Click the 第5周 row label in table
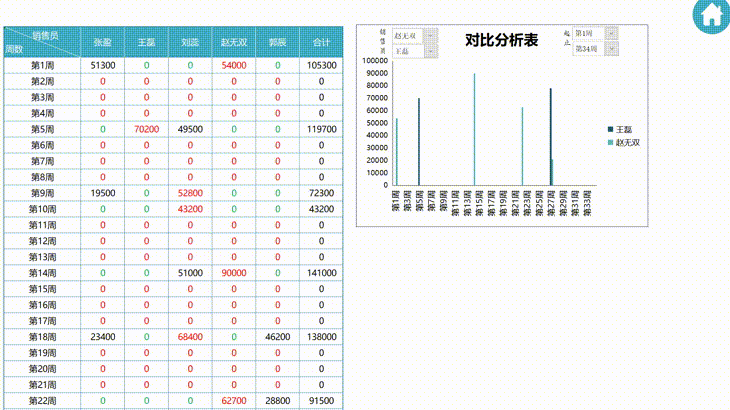The width and height of the screenshot is (730, 410). tap(42, 129)
